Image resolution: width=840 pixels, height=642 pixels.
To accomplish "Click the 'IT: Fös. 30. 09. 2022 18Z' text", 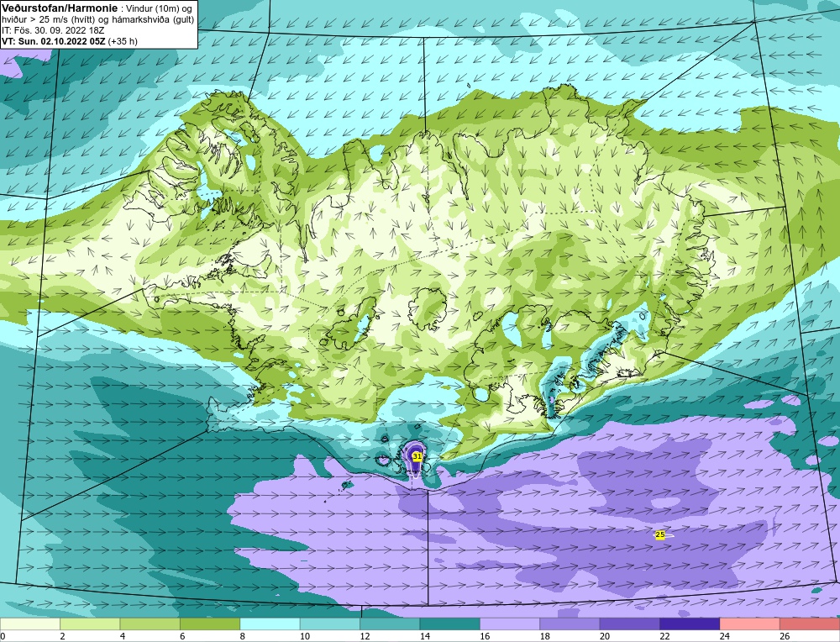I will pyautogui.click(x=53, y=30).
